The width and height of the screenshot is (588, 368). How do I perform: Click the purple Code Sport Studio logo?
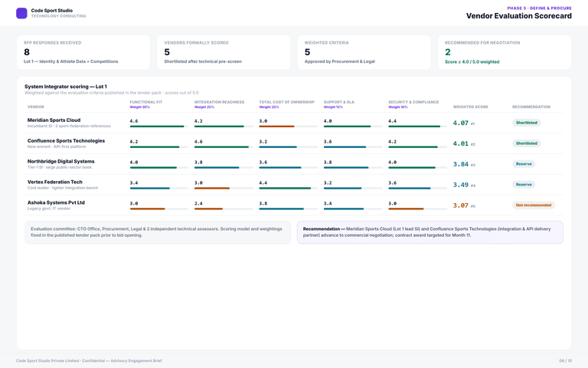point(21,13)
